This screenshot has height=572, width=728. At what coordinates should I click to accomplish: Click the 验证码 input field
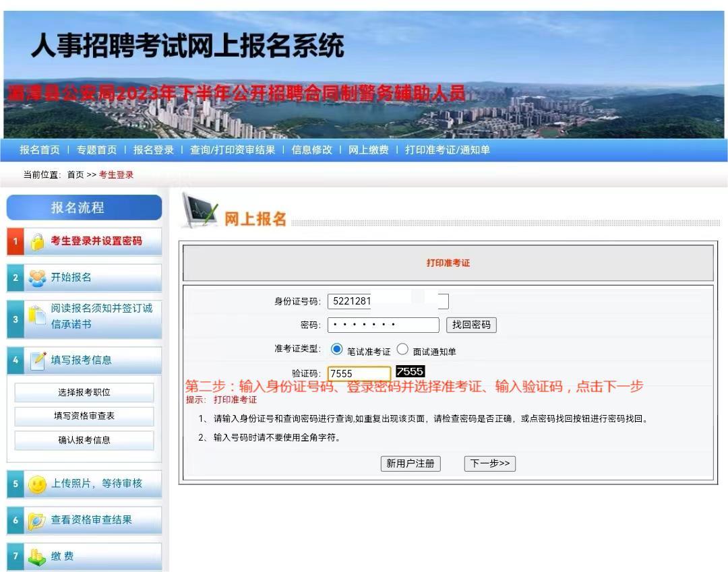359,374
